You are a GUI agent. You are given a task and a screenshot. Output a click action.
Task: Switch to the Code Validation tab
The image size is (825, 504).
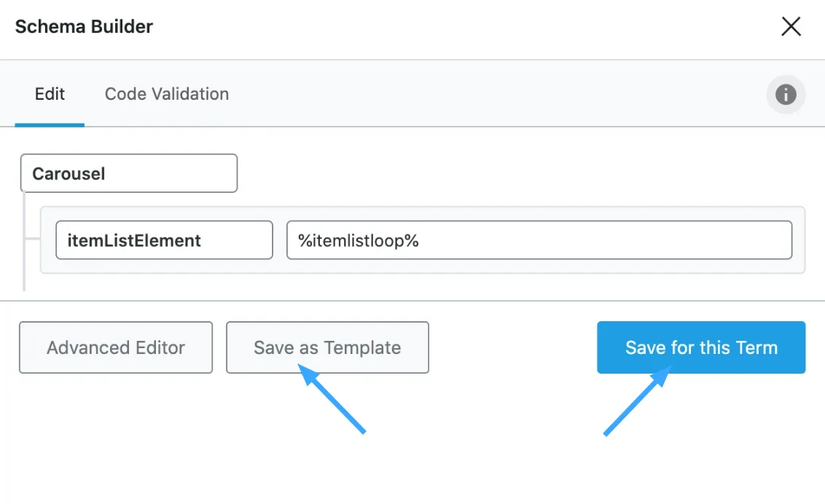click(x=167, y=94)
